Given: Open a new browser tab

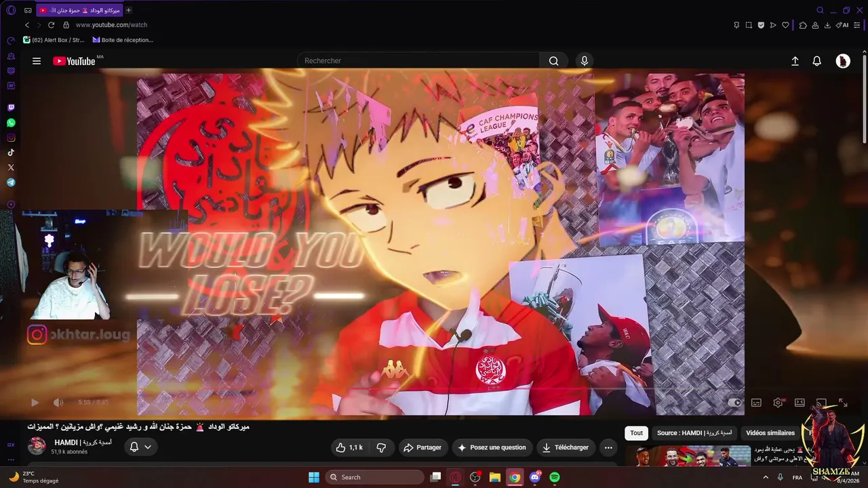Looking at the screenshot, I should (x=129, y=10).
